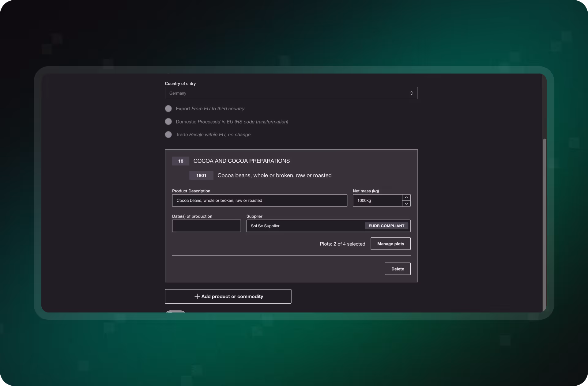
Task: Click plus icon on Add product button
Action: pyautogui.click(x=197, y=297)
